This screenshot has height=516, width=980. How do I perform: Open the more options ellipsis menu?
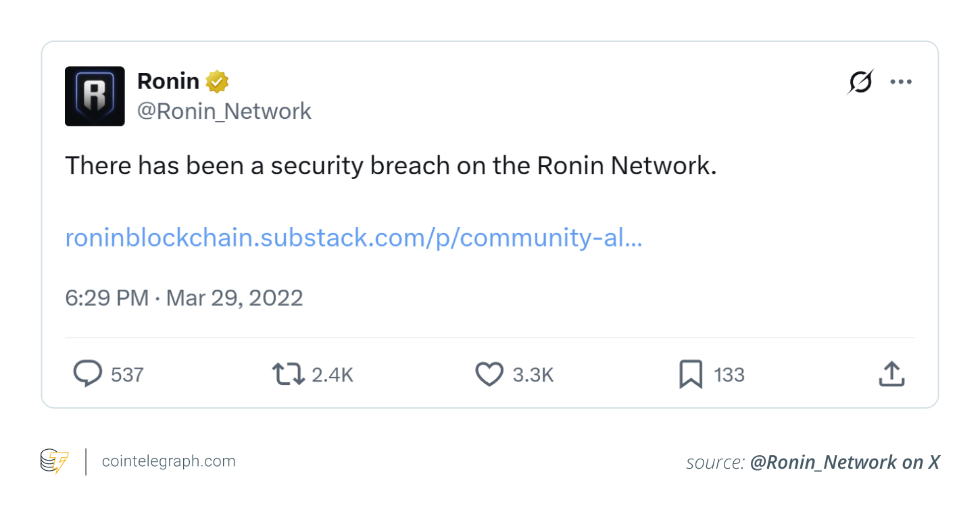[901, 81]
